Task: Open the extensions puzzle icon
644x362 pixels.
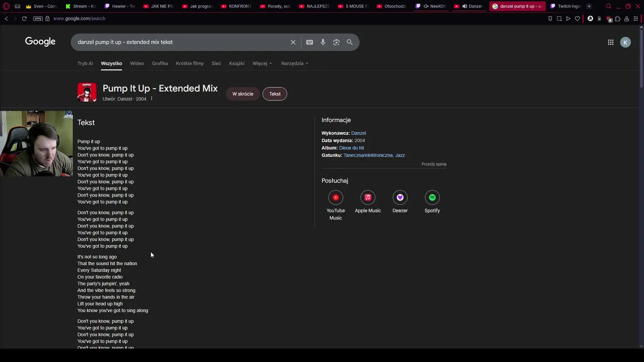Action: [x=618, y=19]
